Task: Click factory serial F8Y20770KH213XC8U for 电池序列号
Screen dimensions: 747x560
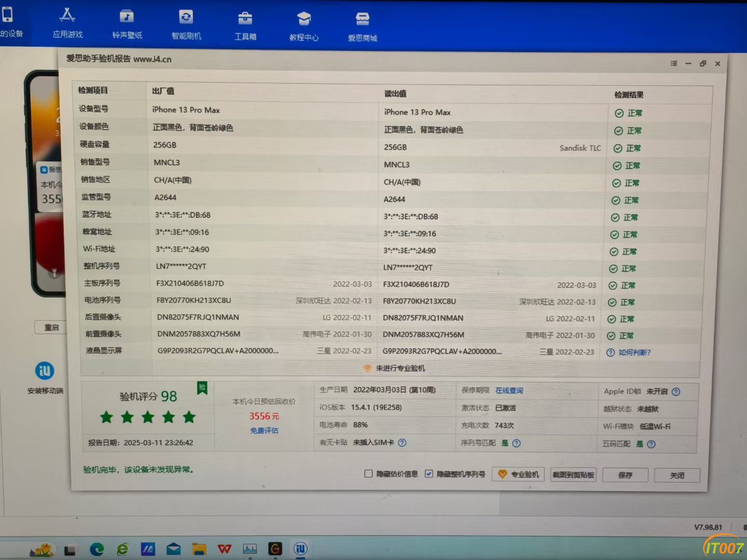Action: click(x=193, y=300)
